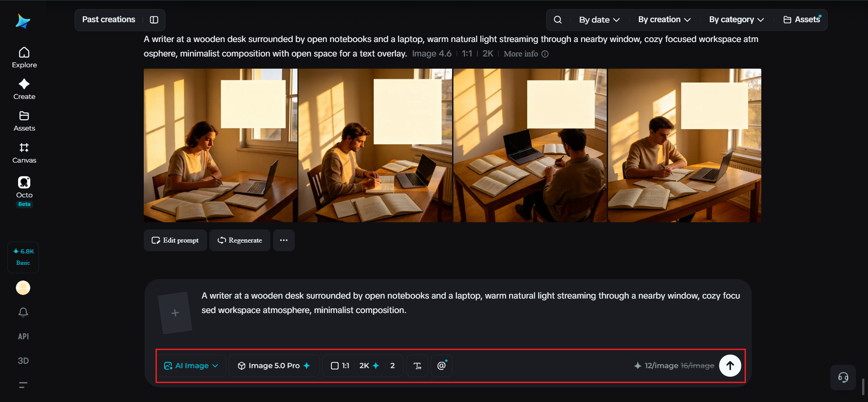Click the More info link
The height and width of the screenshot is (402, 868).
[x=521, y=54]
